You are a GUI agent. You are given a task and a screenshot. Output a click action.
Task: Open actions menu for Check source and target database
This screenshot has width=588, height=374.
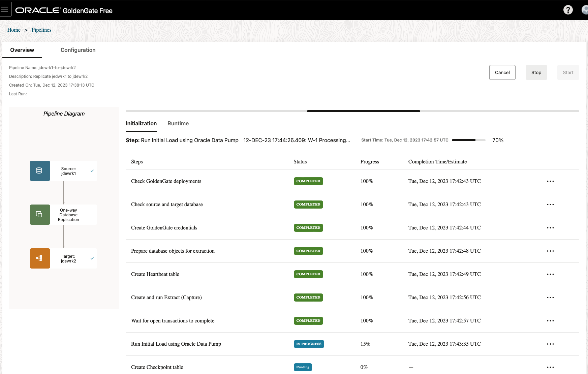point(550,205)
